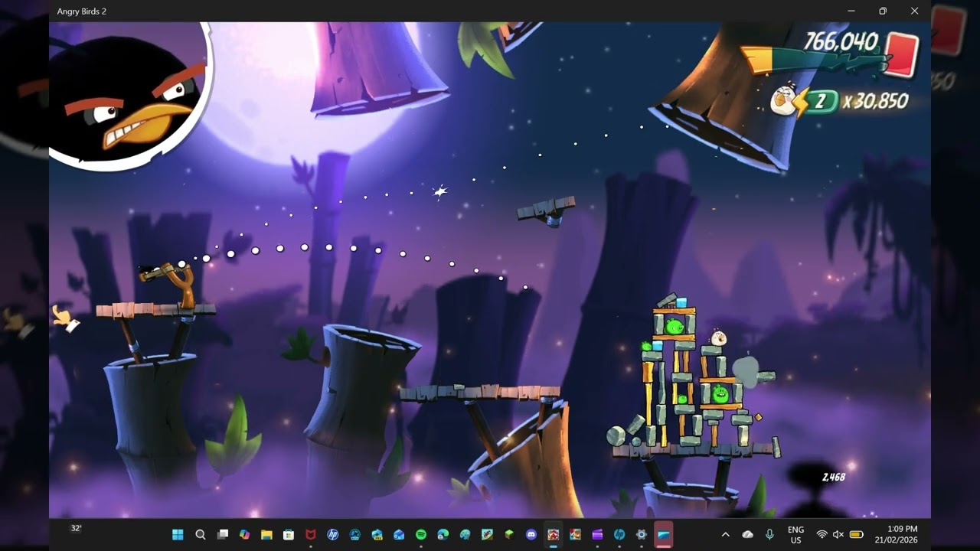Minimize the Angry Birds 2 window
This screenshot has width=980, height=551.
[x=851, y=11]
